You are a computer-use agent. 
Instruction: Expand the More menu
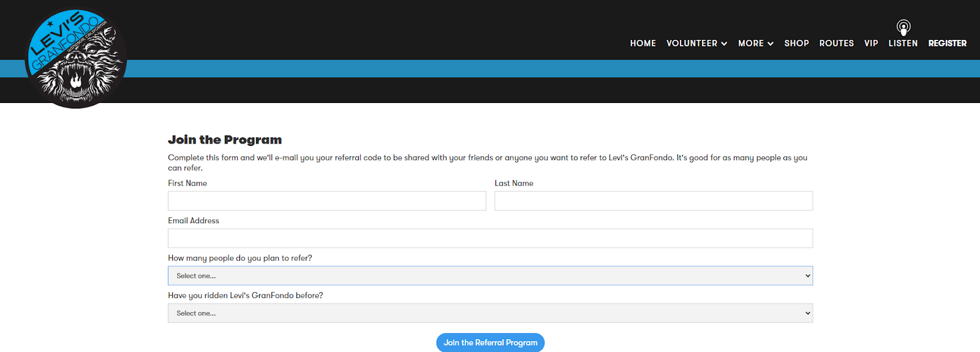coord(756,44)
